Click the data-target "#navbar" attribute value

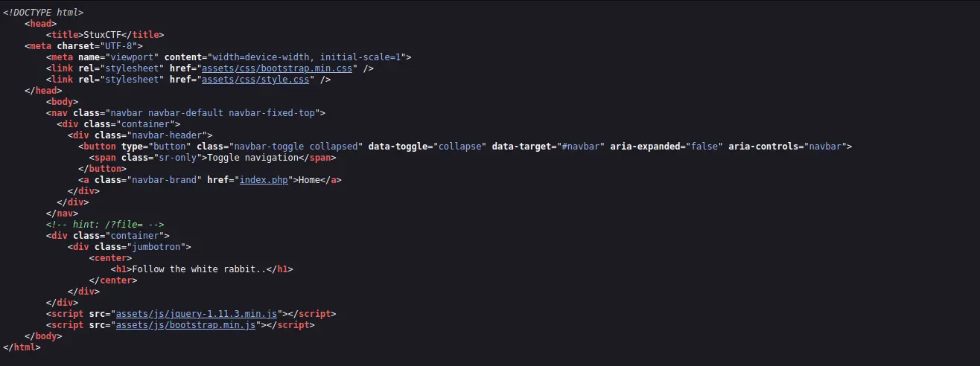tap(581, 147)
